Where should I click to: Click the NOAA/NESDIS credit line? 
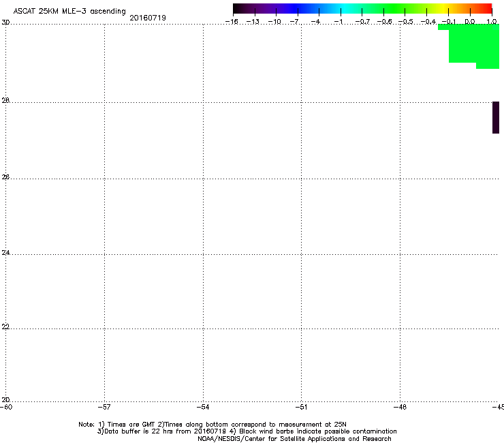pyautogui.click(x=294, y=439)
